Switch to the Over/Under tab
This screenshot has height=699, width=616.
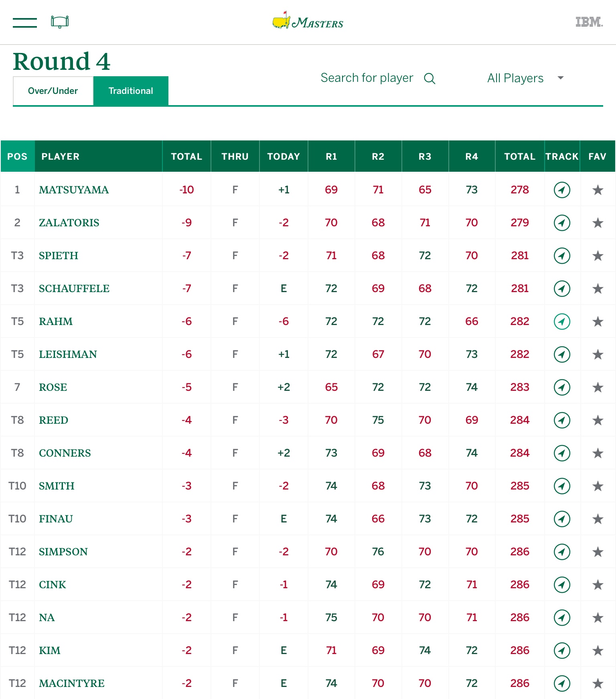click(x=53, y=91)
